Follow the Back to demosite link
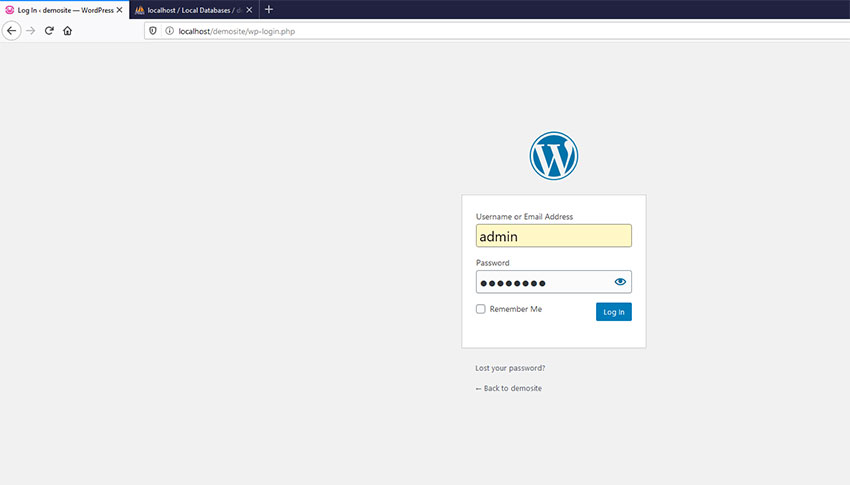Image resolution: width=850 pixels, height=485 pixels. coord(508,388)
